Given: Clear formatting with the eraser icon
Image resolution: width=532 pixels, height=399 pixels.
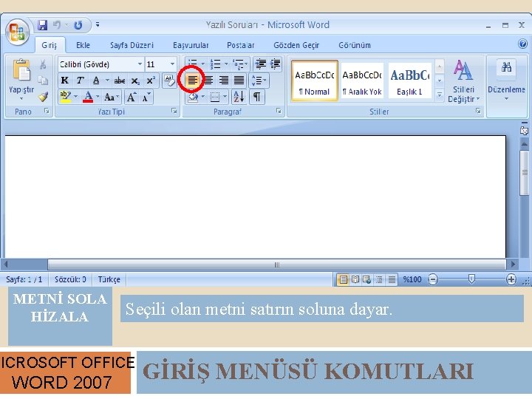Looking at the screenshot, I should (x=169, y=81).
